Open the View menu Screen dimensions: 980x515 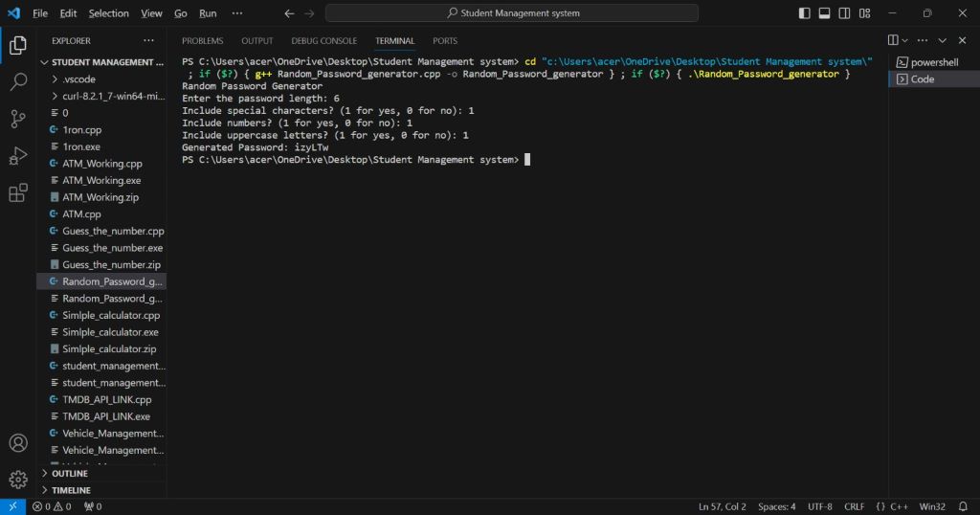point(151,13)
